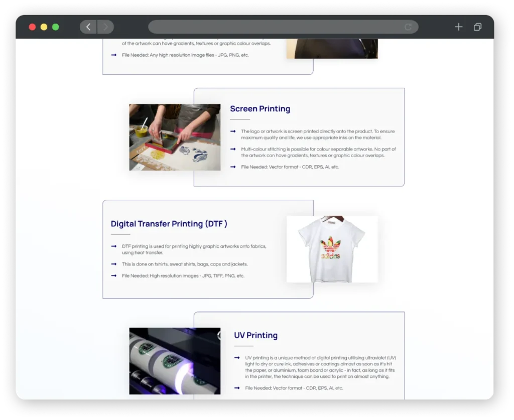This screenshot has width=514, height=420.
Task: Click the UV printer machine photo
Action: click(x=175, y=361)
